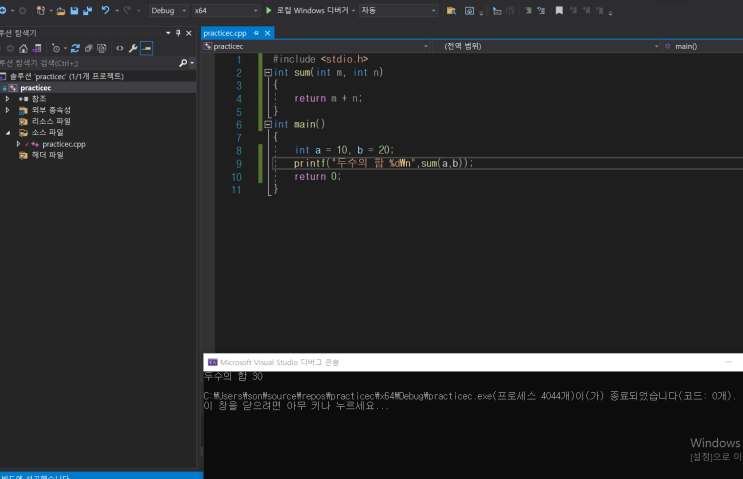Click the '두수의 합 30' console output
Viewport: 743px width, 479px height.
point(233,376)
